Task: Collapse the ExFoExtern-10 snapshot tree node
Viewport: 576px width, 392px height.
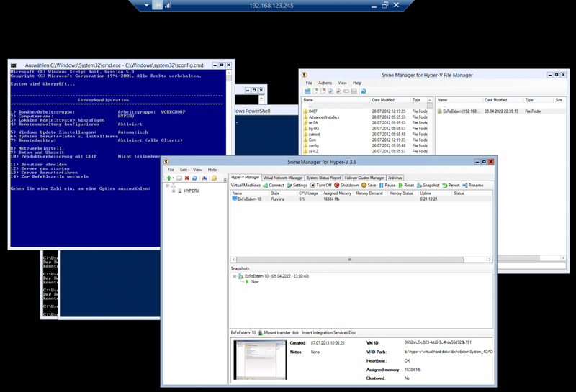Action: click(x=235, y=276)
